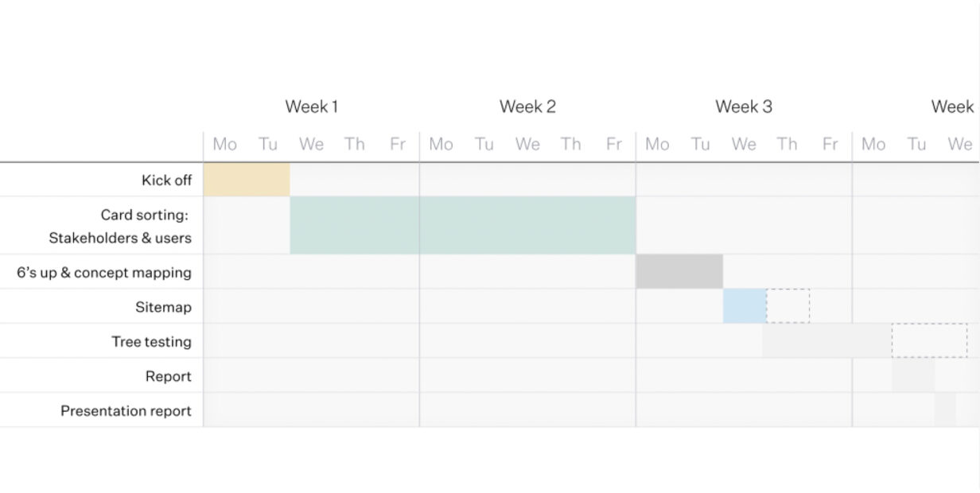Open the Card sorting: Stakeholders & users label

click(x=120, y=227)
